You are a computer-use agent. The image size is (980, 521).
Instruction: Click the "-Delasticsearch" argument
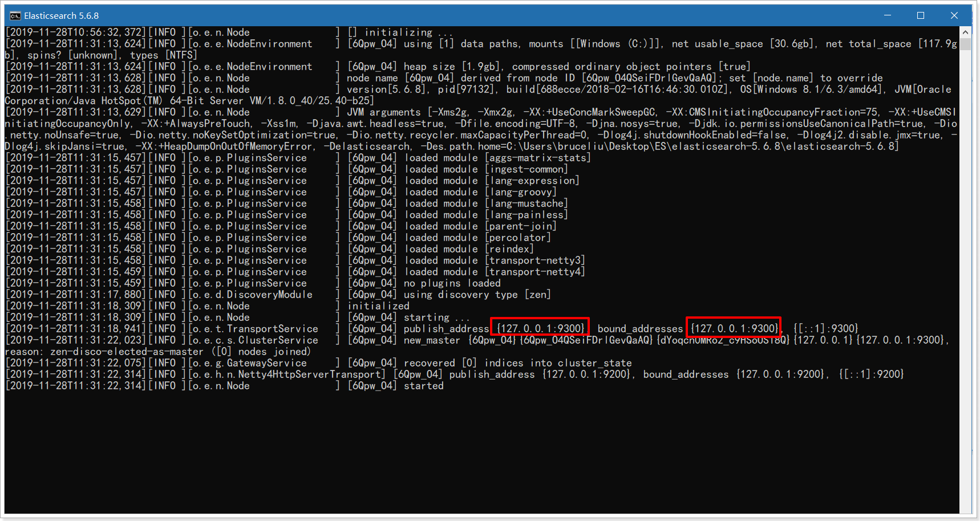pyautogui.click(x=367, y=146)
